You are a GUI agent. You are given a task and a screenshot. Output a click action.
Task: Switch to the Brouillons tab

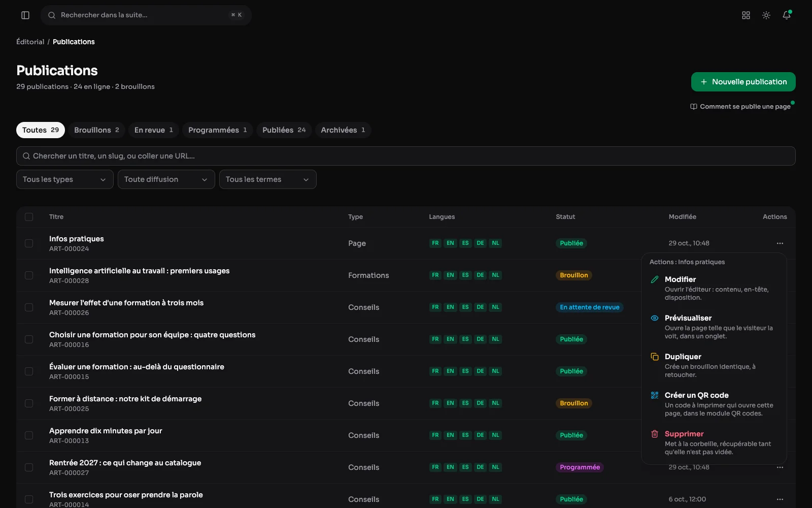[96, 130]
